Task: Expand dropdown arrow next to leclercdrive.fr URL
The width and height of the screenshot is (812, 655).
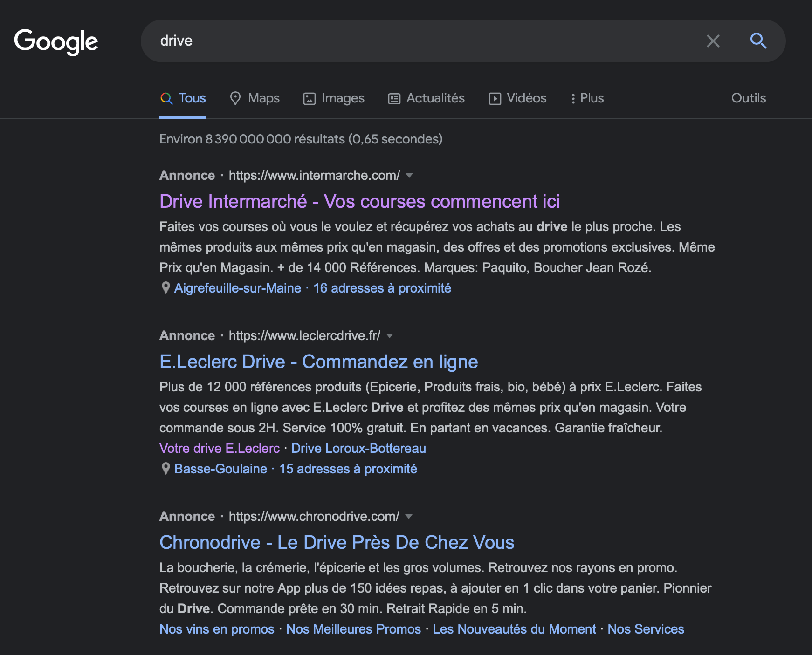Action: tap(390, 336)
